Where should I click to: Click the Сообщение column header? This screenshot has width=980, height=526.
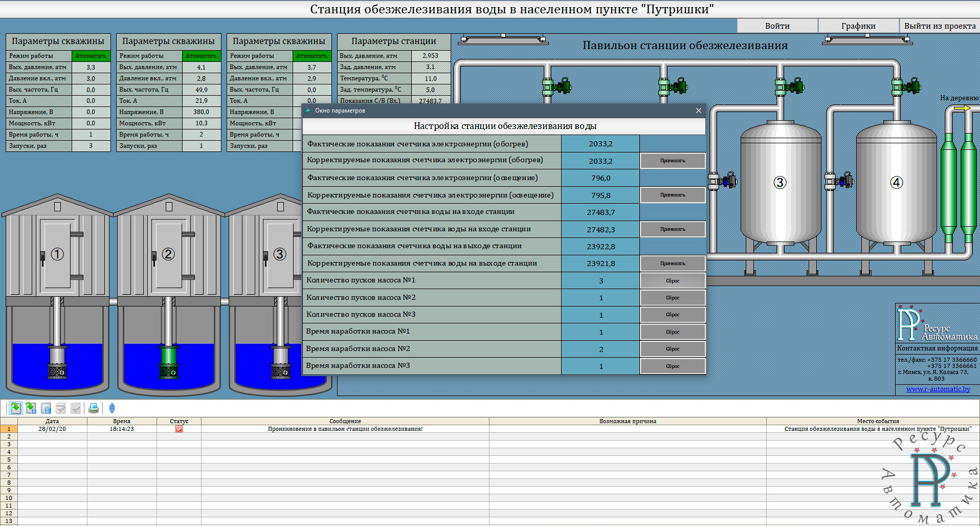pos(345,421)
